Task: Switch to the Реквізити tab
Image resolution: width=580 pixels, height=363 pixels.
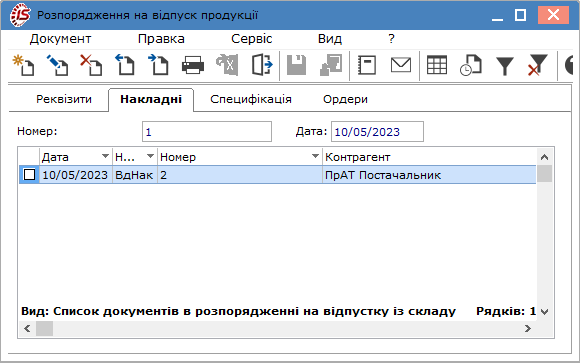Action: 64,99
